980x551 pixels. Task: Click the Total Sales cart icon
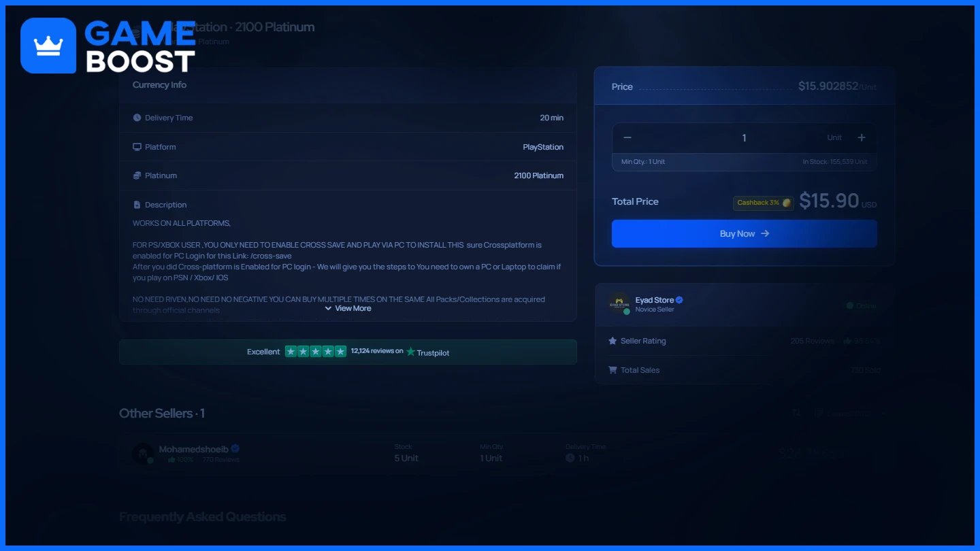tap(612, 370)
